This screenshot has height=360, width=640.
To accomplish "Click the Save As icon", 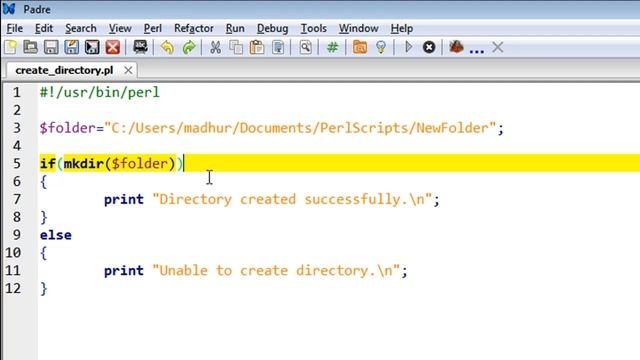I will [71, 47].
